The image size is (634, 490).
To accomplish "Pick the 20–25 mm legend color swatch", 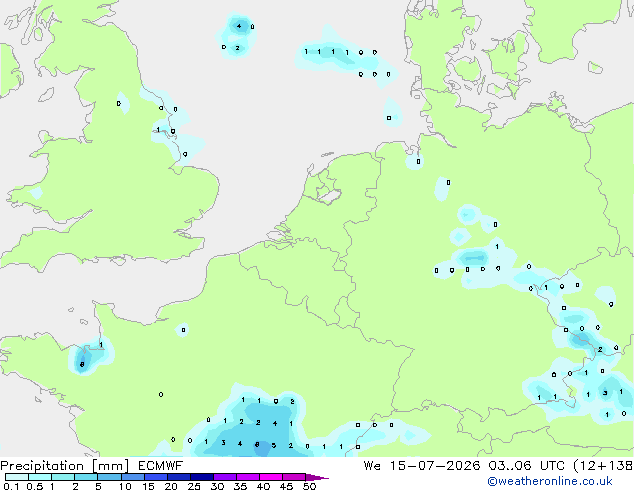I will [x=179, y=477].
